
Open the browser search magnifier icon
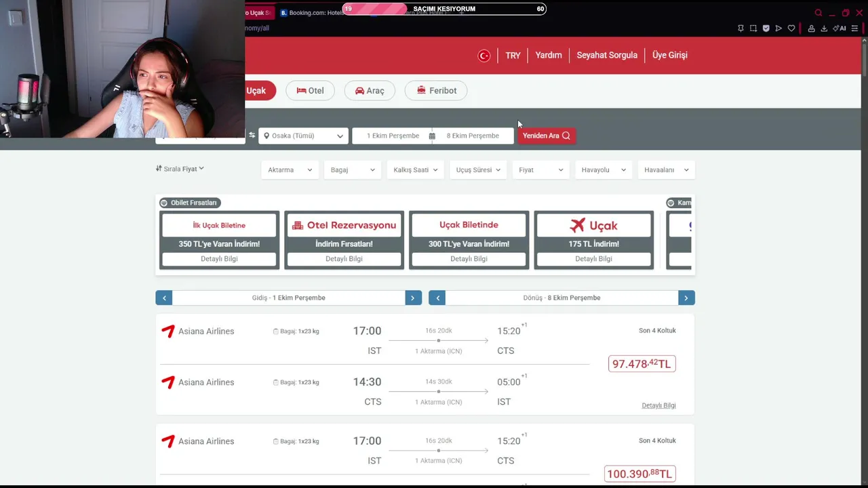point(818,13)
